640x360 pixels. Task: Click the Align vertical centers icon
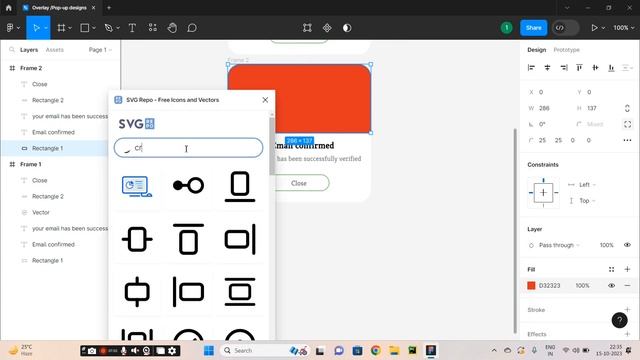pos(595,68)
